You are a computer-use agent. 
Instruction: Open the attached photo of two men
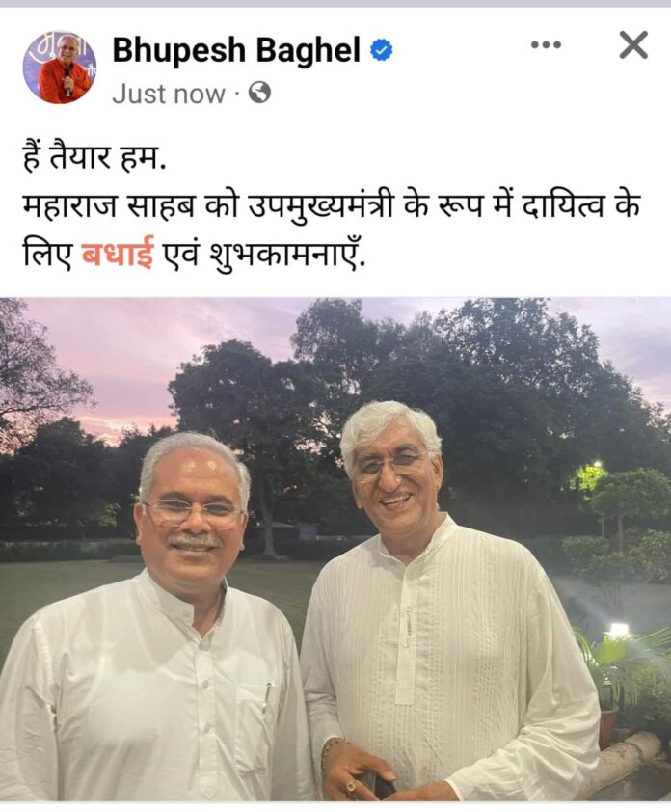(x=335, y=550)
